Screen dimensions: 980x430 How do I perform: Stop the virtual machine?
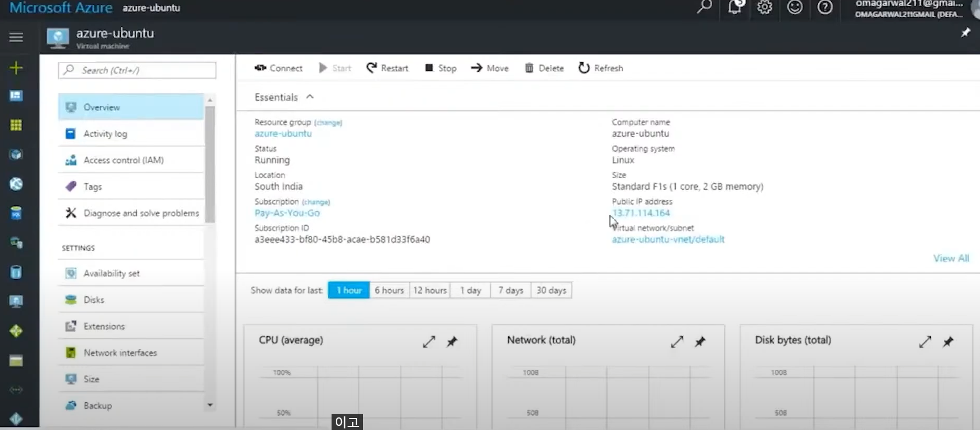pyautogui.click(x=441, y=68)
